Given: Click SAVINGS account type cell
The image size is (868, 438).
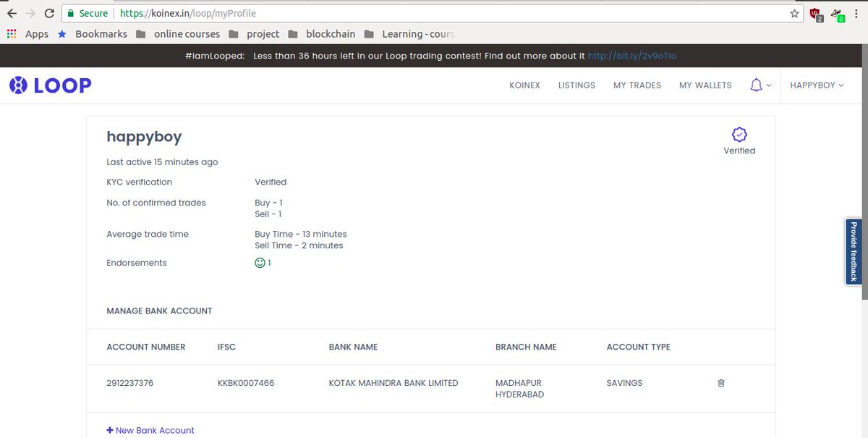Looking at the screenshot, I should click(x=624, y=383).
